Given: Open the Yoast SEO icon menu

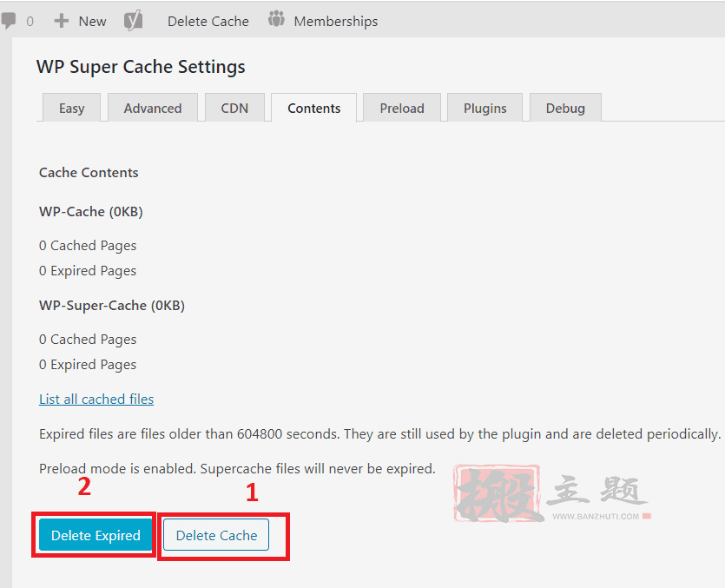Looking at the screenshot, I should tap(133, 21).
